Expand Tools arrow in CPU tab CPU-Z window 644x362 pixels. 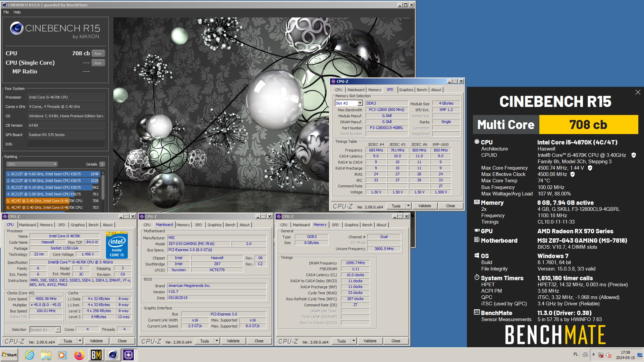[x=80, y=341]
